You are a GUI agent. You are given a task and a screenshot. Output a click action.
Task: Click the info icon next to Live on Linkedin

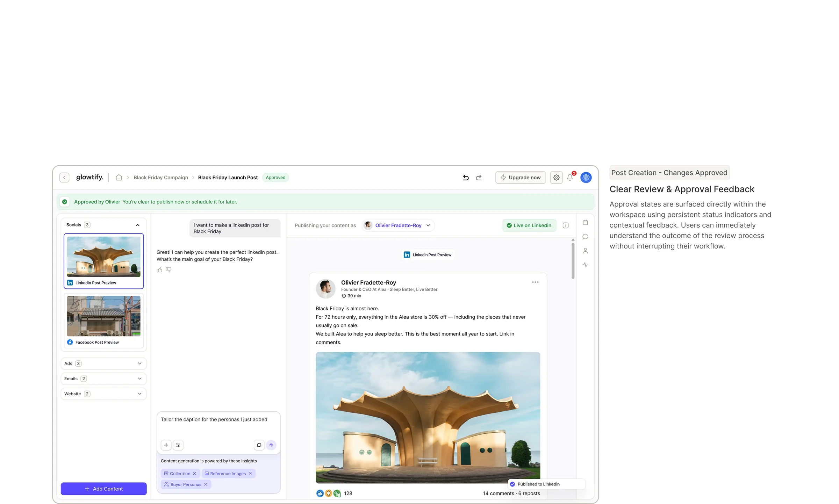coord(566,225)
